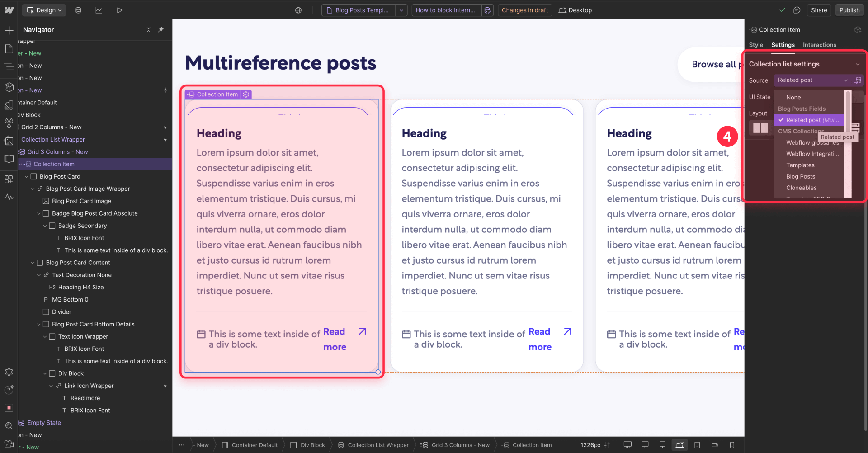Screen dimensions: 868x453
Task: Click interactions lightning icon on Link Icon Wrapper
Action: click(x=165, y=386)
